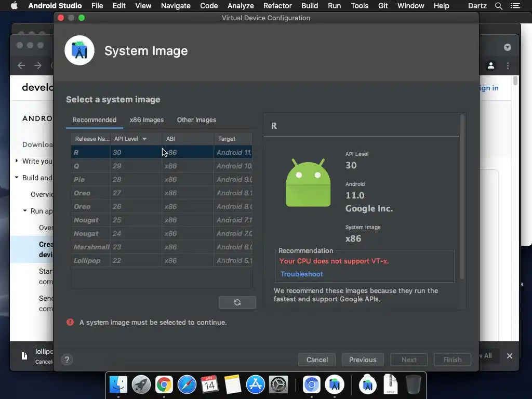Collapse 'Build and' section in browser sidebar
Screen dimensions: 532x399
[x=17, y=178]
